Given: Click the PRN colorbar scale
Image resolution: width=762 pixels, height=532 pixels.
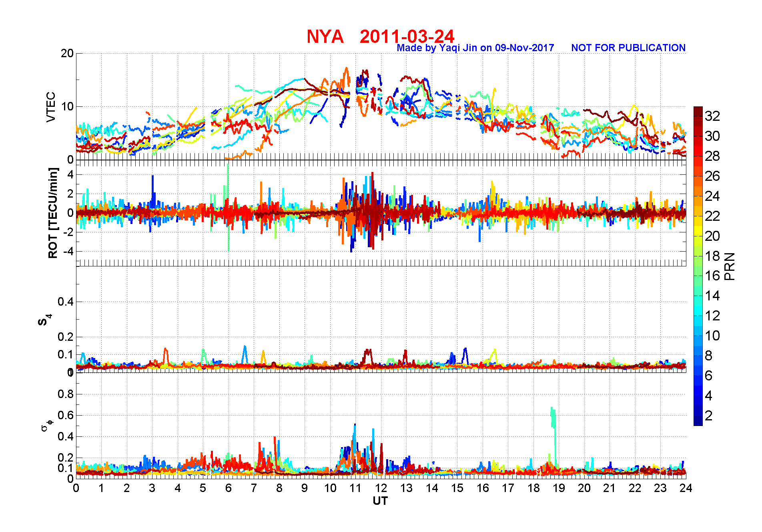Looking at the screenshot, I should point(698,266).
